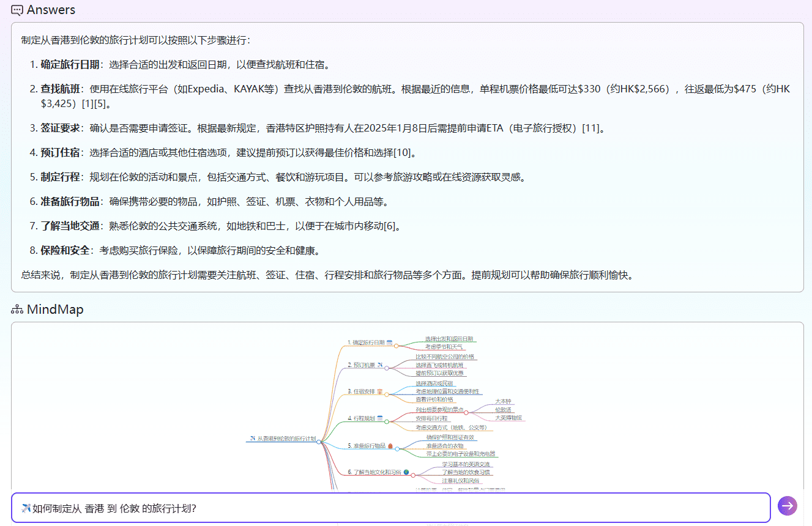Click the bold step heading 确定旅行日期
The image size is (812, 526).
tap(70, 65)
